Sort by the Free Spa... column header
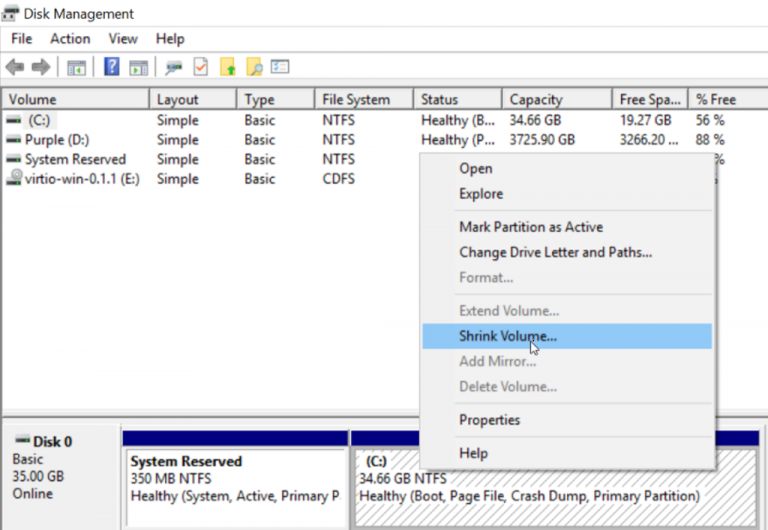Screen dimensions: 768x530 [650, 99]
